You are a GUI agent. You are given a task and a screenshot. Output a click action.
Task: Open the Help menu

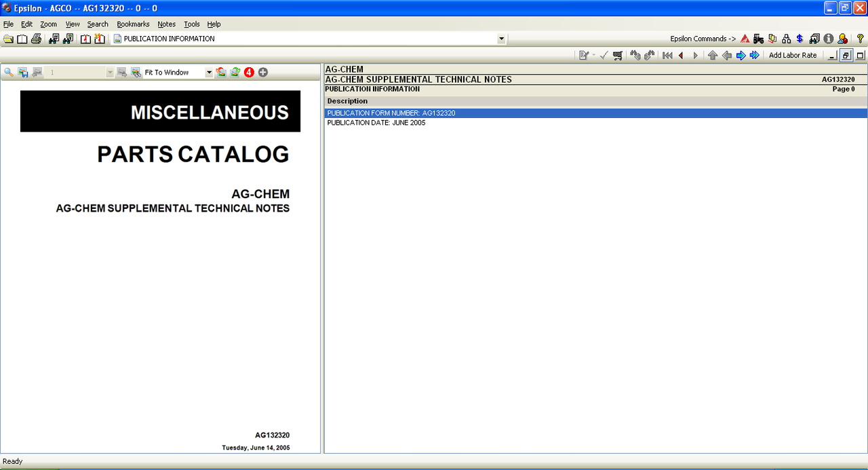(214, 24)
